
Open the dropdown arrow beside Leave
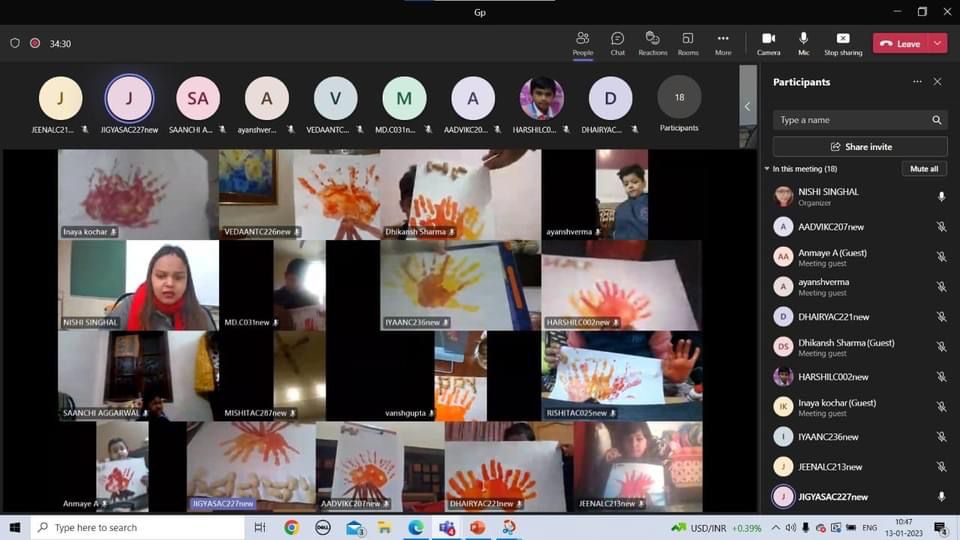[937, 43]
